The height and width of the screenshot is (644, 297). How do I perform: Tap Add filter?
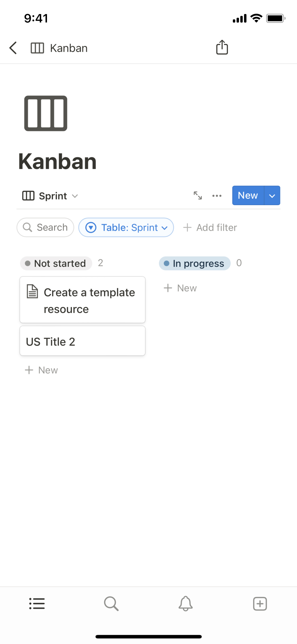pos(210,227)
